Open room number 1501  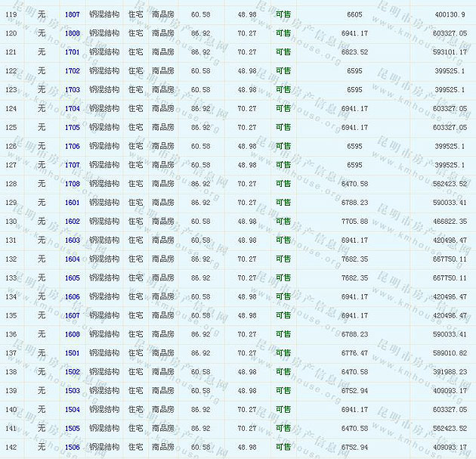73,353
